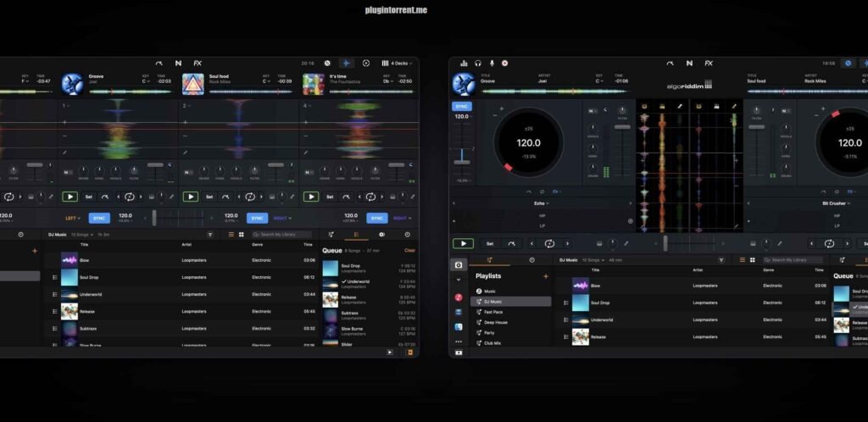Viewport: 868px width, 422px height.
Task: Click the crossfader handle in right window
Action: [x=665, y=243]
